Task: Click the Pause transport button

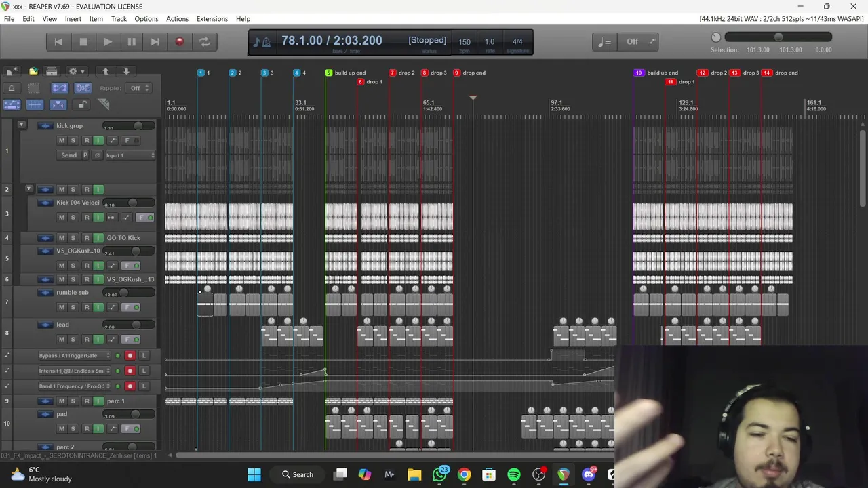Action: (x=132, y=42)
